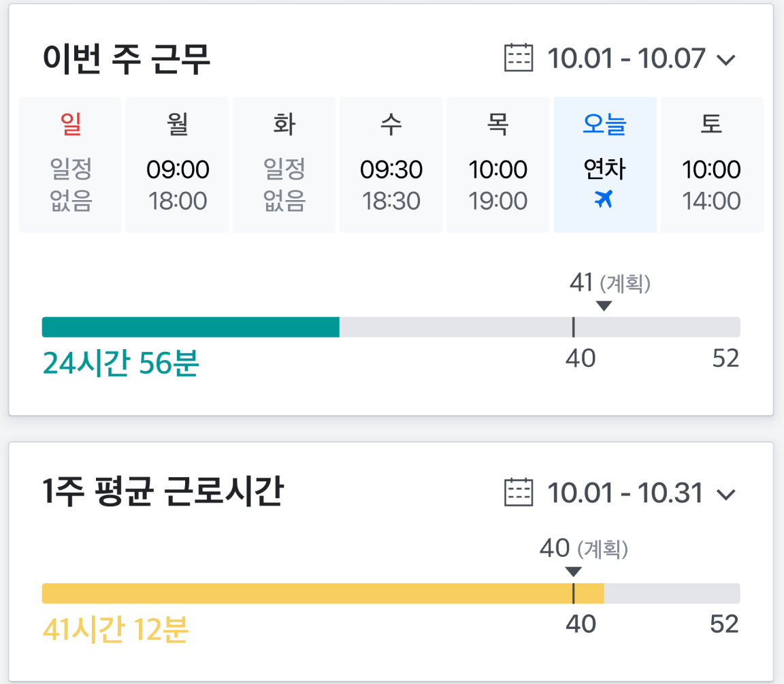784x684 pixels.
Task: Click the plan marker triangle in the monthly section
Action: point(575,572)
